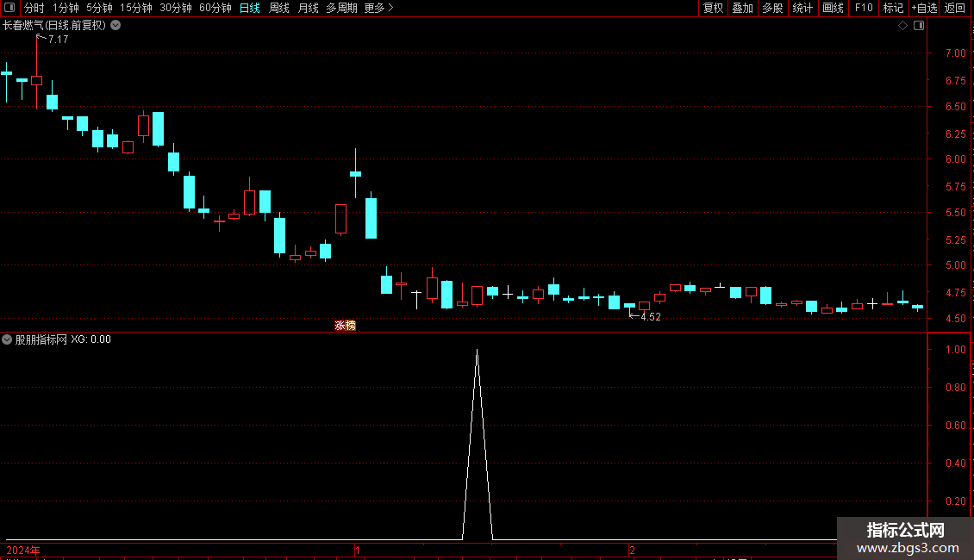974x560 pixels.
Task: Switch to 周线 weekly chart
Action: (279, 8)
